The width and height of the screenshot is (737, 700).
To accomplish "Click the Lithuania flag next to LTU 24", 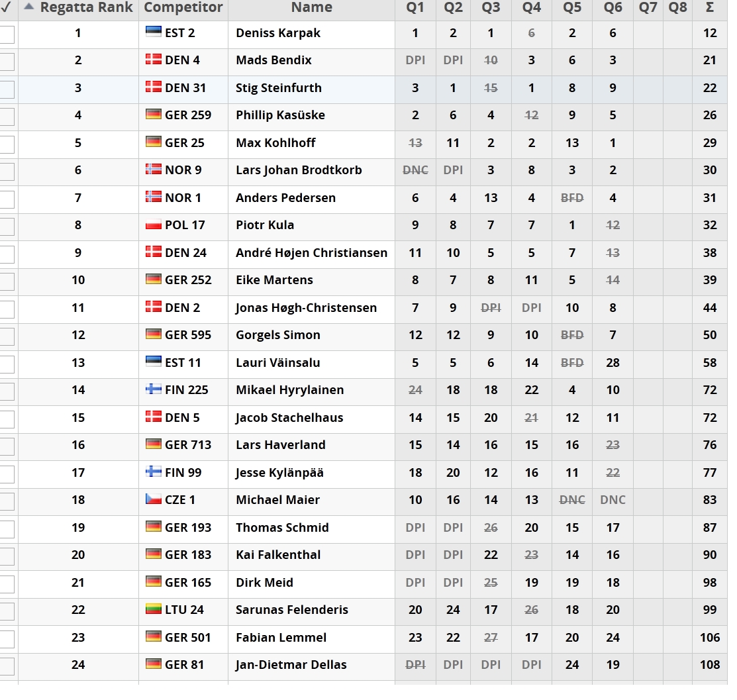I will click(153, 609).
